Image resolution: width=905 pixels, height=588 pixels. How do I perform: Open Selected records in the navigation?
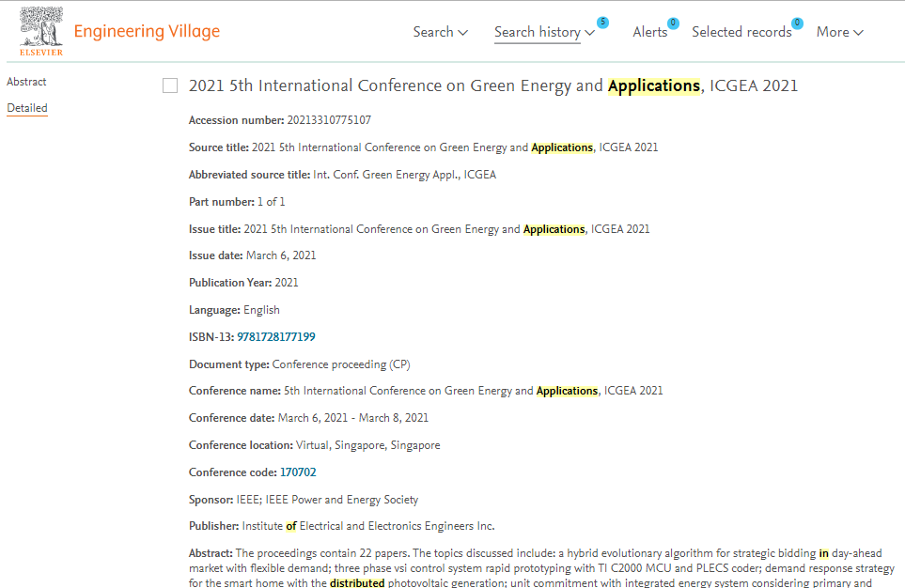click(741, 32)
